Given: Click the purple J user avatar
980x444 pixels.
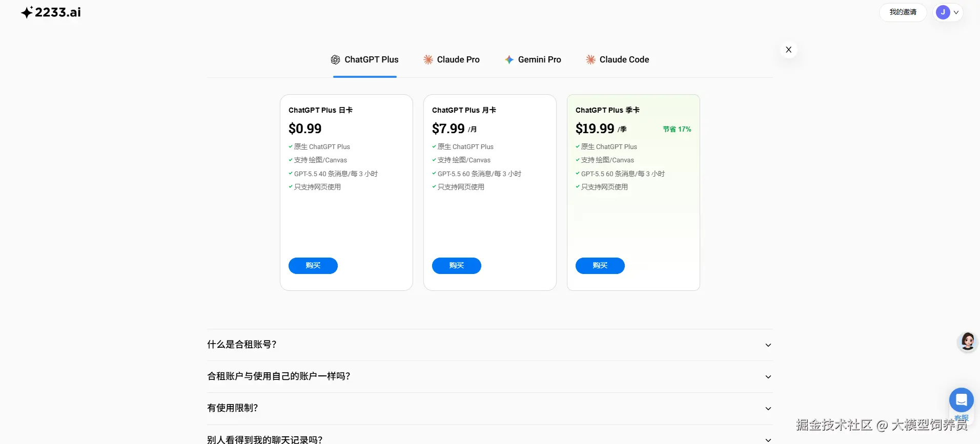Looking at the screenshot, I should (x=943, y=12).
